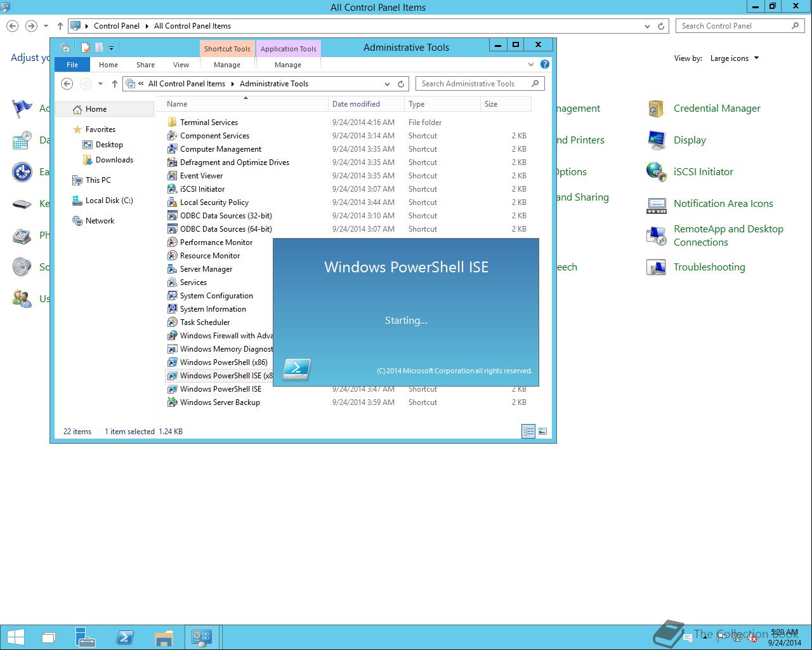Switch to large thumbnails view icon
This screenshot has width=812, height=650.
542,432
